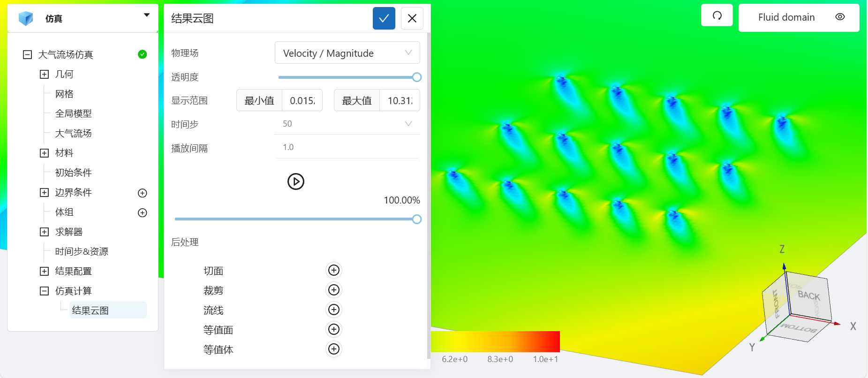
Task: Select 初始条件 in the tree
Action: pyautogui.click(x=73, y=173)
